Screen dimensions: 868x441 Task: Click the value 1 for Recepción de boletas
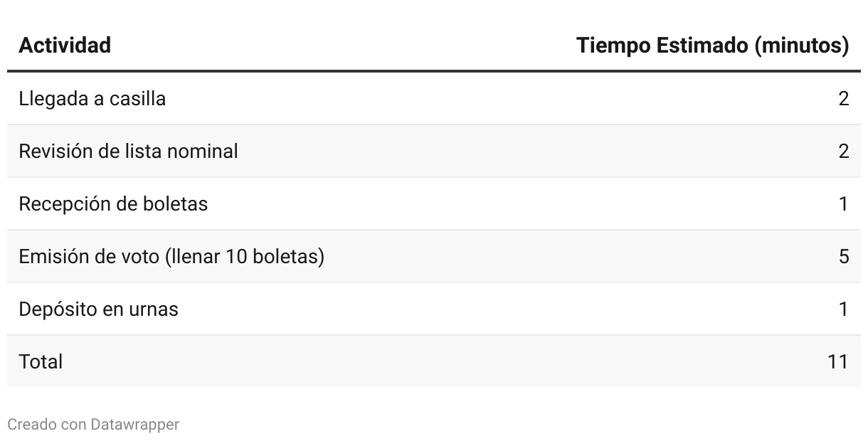pyautogui.click(x=844, y=203)
